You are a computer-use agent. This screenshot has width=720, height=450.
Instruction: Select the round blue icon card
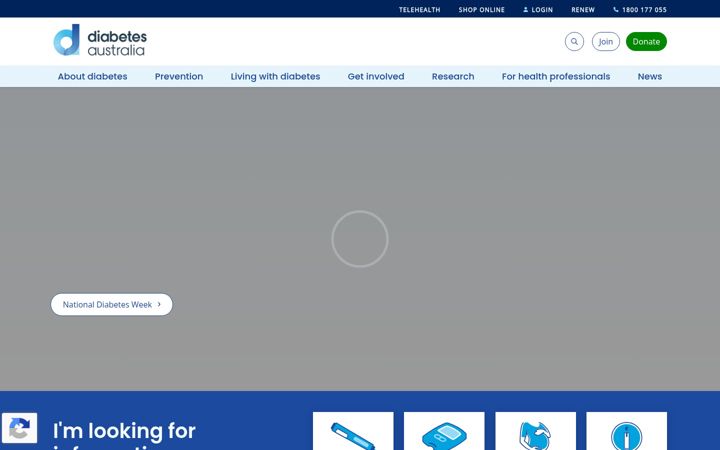pyautogui.click(x=626, y=431)
